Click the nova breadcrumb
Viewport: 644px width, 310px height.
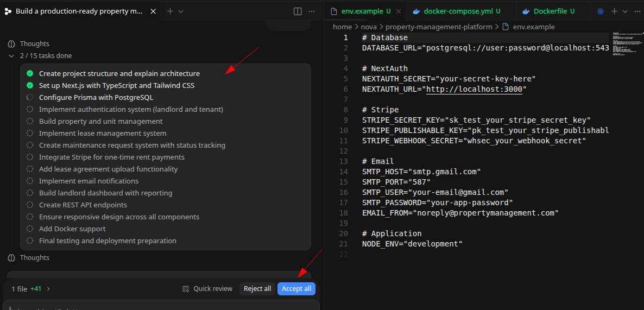point(368,27)
